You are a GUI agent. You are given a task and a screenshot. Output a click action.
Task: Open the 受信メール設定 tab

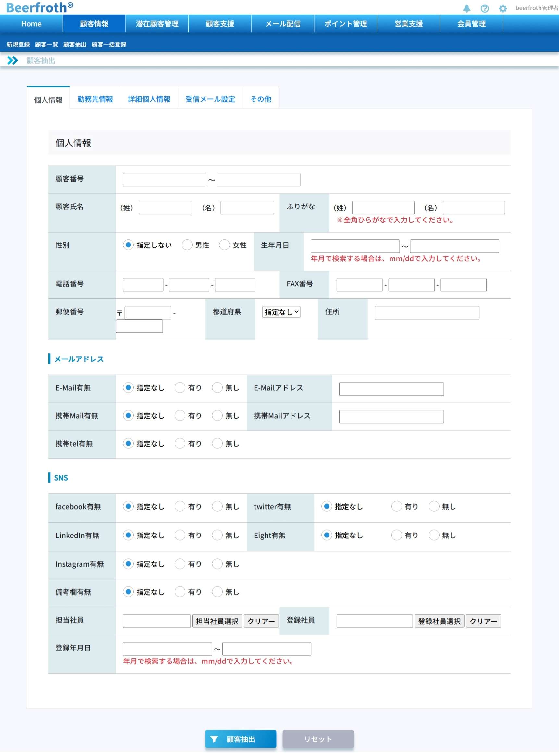210,99
